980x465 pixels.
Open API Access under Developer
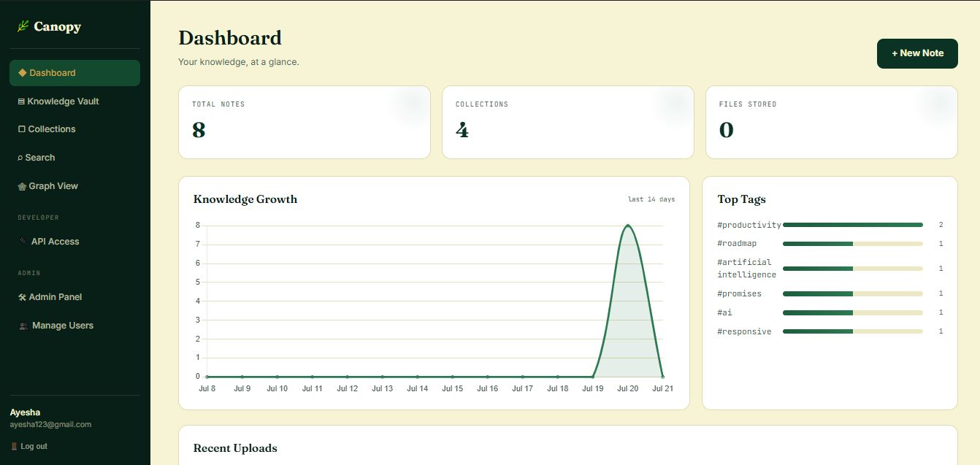(74, 242)
